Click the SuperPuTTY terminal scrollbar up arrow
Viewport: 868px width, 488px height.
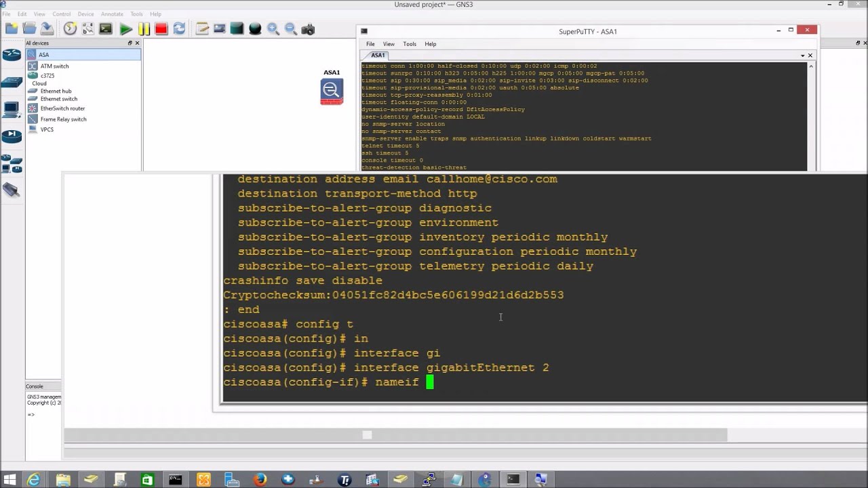[x=810, y=66]
